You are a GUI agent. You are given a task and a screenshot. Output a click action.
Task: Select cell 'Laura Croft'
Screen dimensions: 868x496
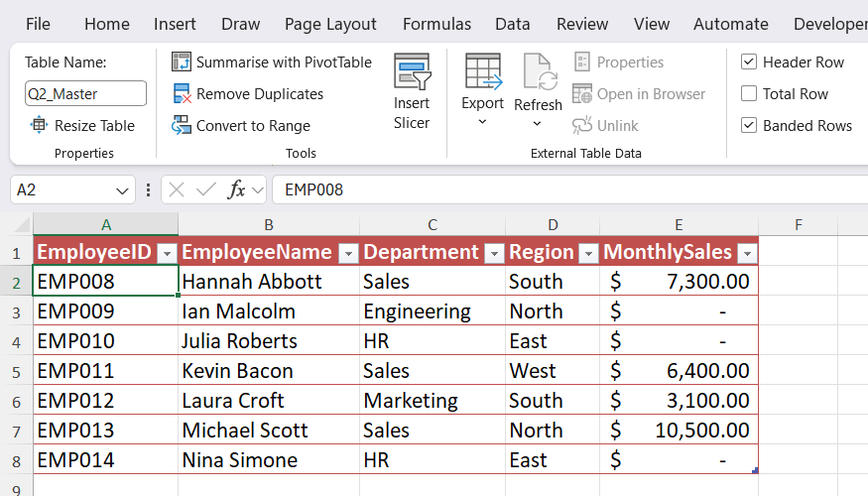click(x=269, y=400)
